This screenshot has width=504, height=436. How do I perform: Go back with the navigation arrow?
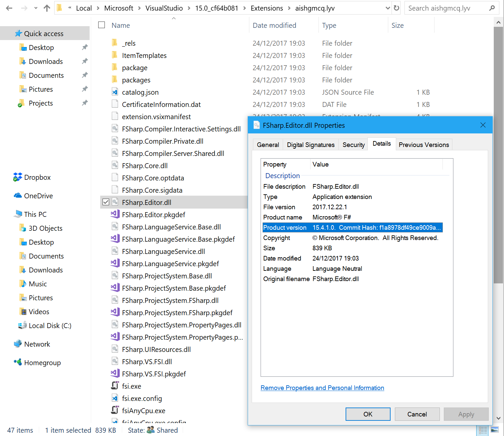pyautogui.click(x=9, y=8)
